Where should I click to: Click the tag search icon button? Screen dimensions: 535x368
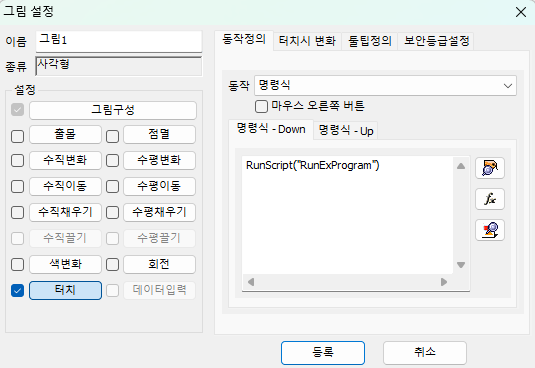point(490,168)
